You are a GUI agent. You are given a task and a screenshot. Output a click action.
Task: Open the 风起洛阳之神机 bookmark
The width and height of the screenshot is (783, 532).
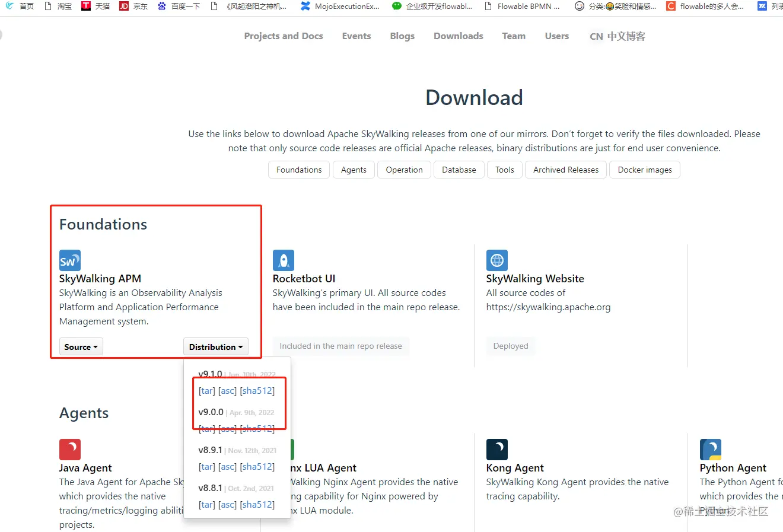(x=249, y=6)
